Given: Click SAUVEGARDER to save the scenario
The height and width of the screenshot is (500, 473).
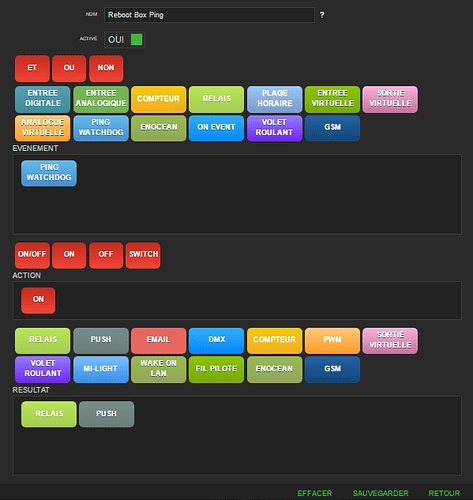Looking at the screenshot, I should 381,493.
